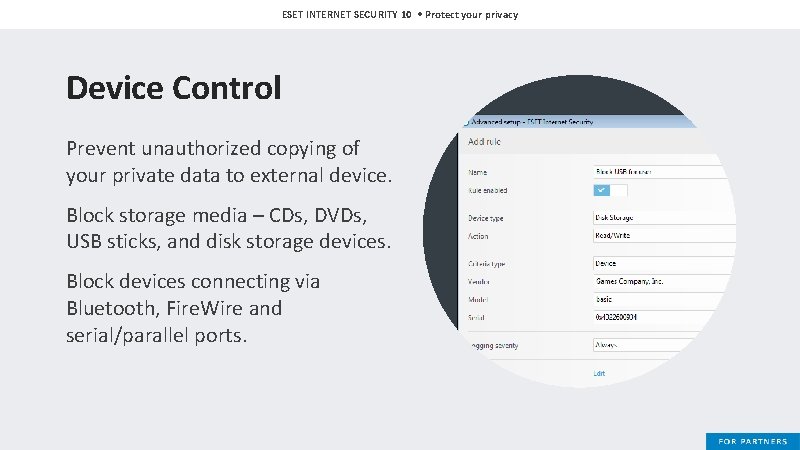Click the FOR PARTNERS badge
800x450 pixels.
pyautogui.click(x=753, y=441)
